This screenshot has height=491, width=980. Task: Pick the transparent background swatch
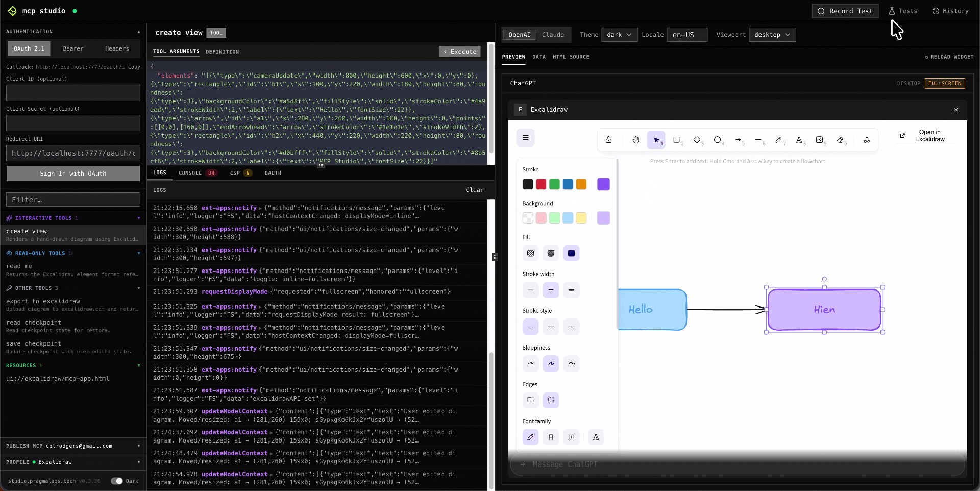point(528,218)
